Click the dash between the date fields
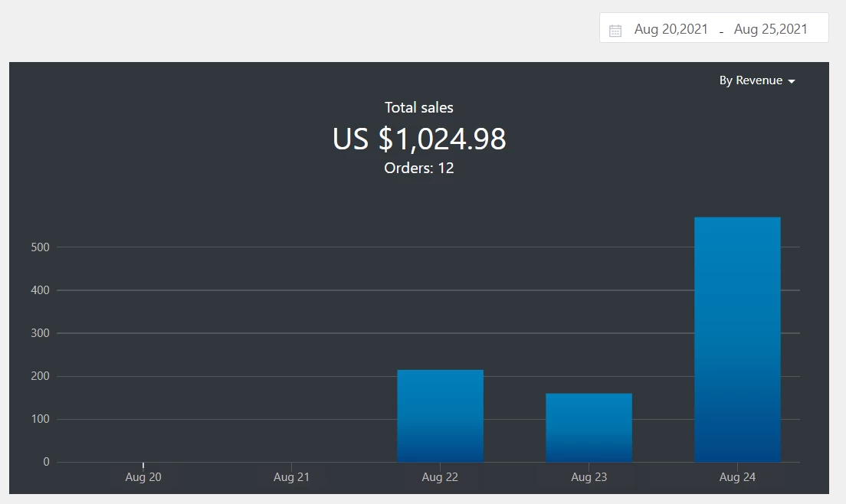The image size is (846, 504). pyautogui.click(x=721, y=31)
